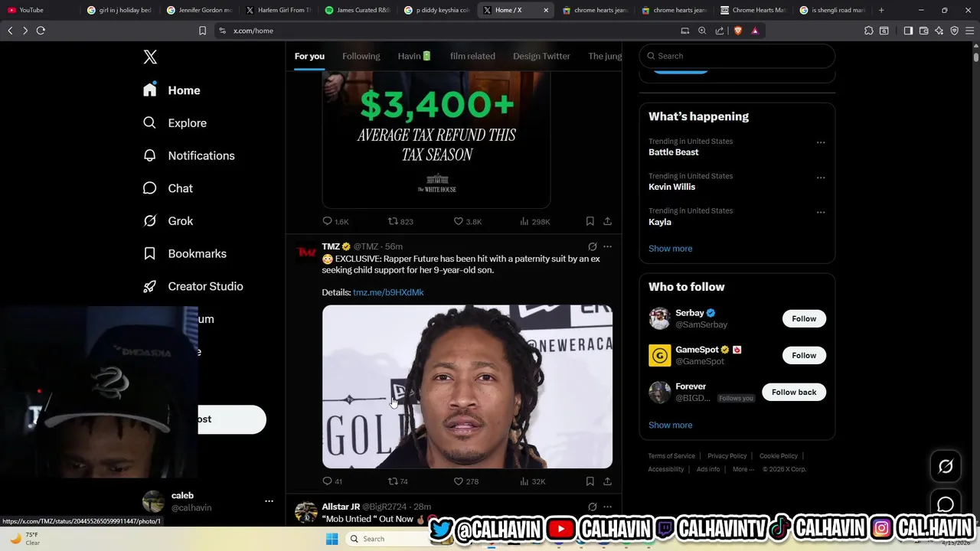Image resolution: width=980 pixels, height=551 pixels.
Task: Open TMZ profile name on post
Action: pos(331,246)
